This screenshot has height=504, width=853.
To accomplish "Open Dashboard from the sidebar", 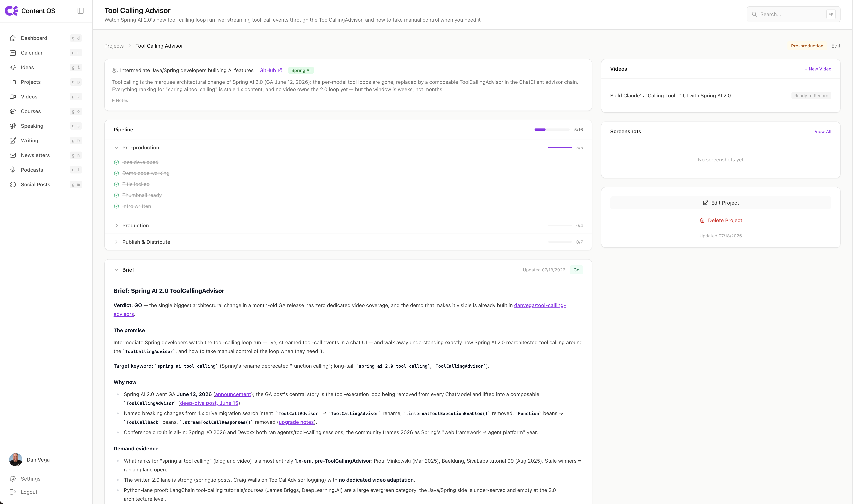I will click(46, 38).
